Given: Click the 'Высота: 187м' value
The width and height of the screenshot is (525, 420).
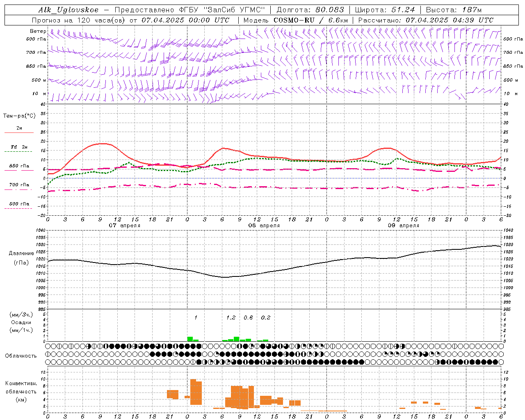Looking at the screenshot, I should 454,10.
